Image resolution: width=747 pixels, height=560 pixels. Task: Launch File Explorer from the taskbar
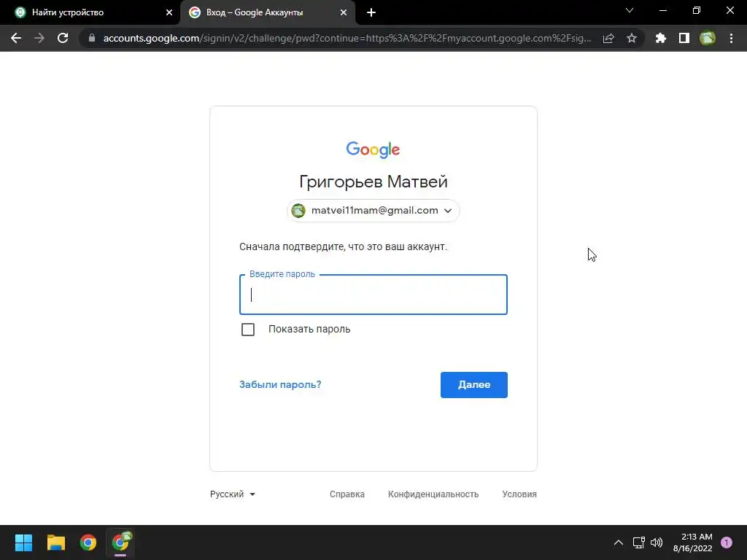pyautogui.click(x=55, y=542)
